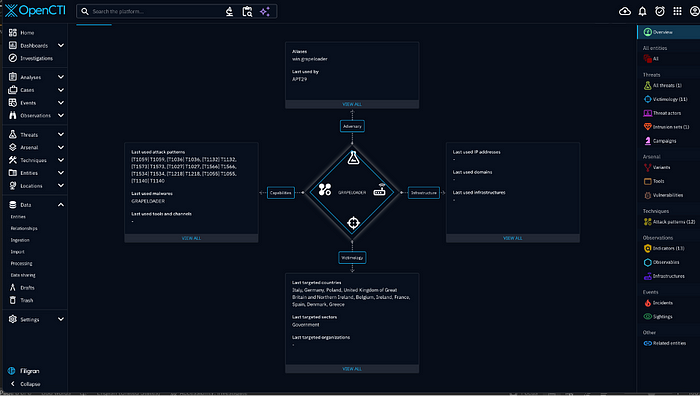Click the Capabilities label box

point(281,193)
